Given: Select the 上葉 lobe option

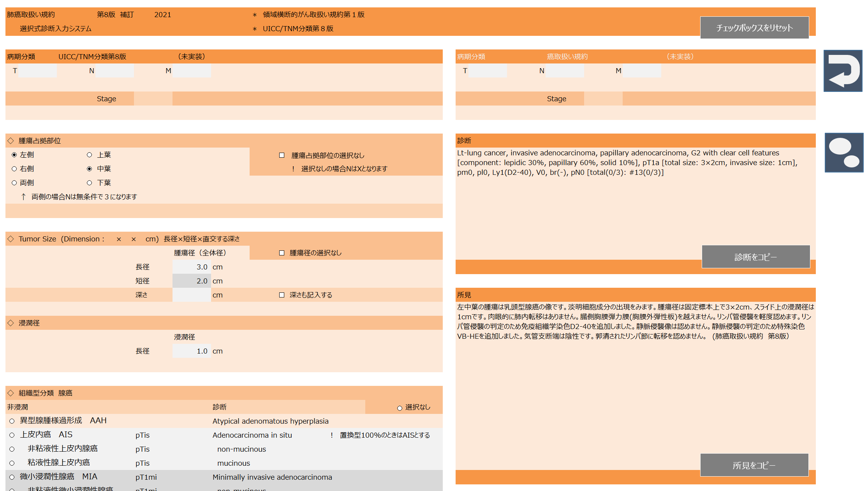Looking at the screenshot, I should [x=90, y=155].
